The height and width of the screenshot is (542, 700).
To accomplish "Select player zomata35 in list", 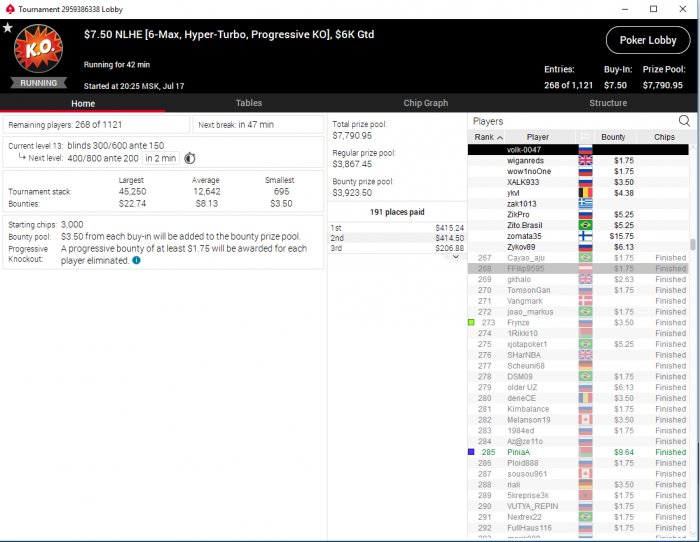I will click(578, 236).
